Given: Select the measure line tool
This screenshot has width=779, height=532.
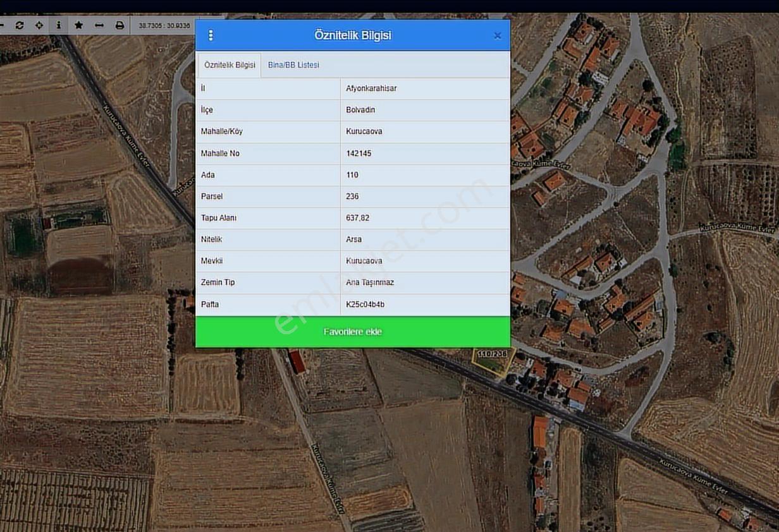Looking at the screenshot, I should click(99, 25).
